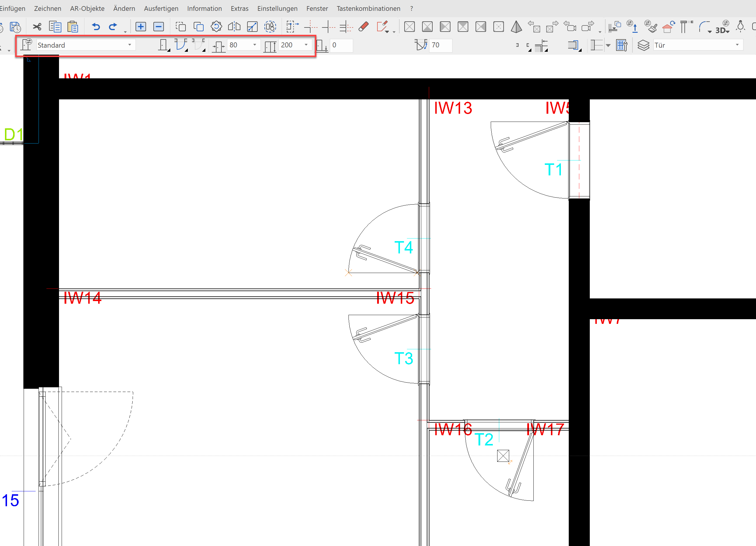Select door T4 label in plan
756x546 pixels.
pos(403,247)
